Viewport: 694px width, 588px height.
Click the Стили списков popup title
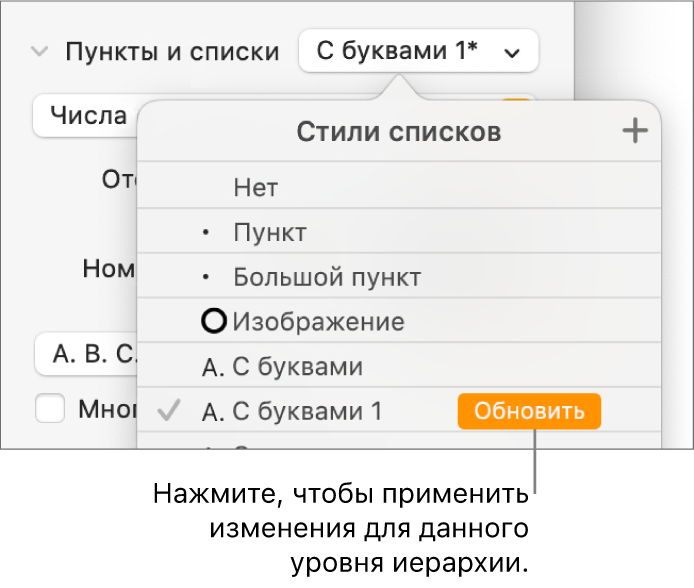pos(399,132)
